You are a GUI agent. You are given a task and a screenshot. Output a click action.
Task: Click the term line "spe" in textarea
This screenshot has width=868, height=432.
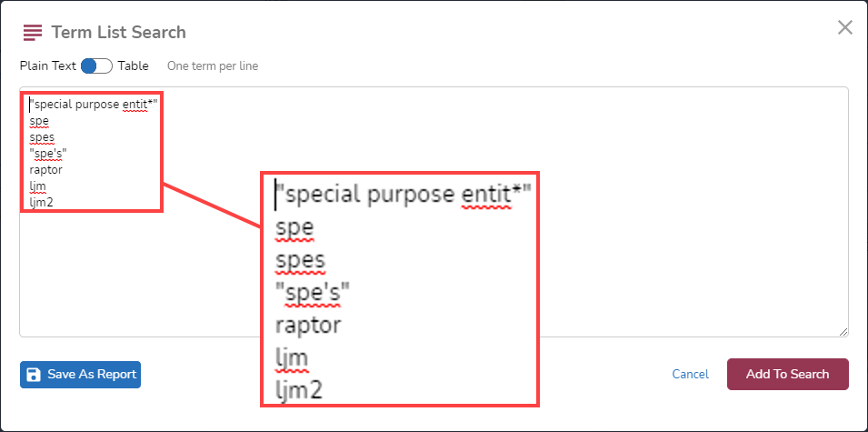point(39,120)
